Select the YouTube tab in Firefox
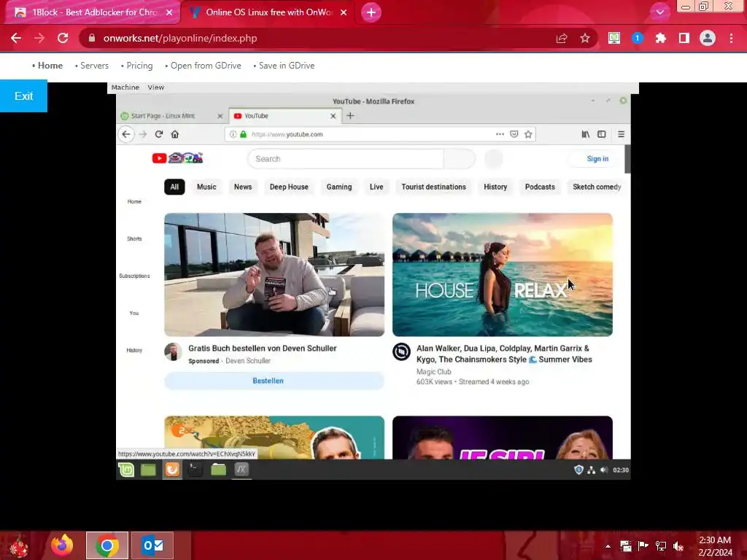Image resolution: width=747 pixels, height=560 pixels. click(285, 116)
